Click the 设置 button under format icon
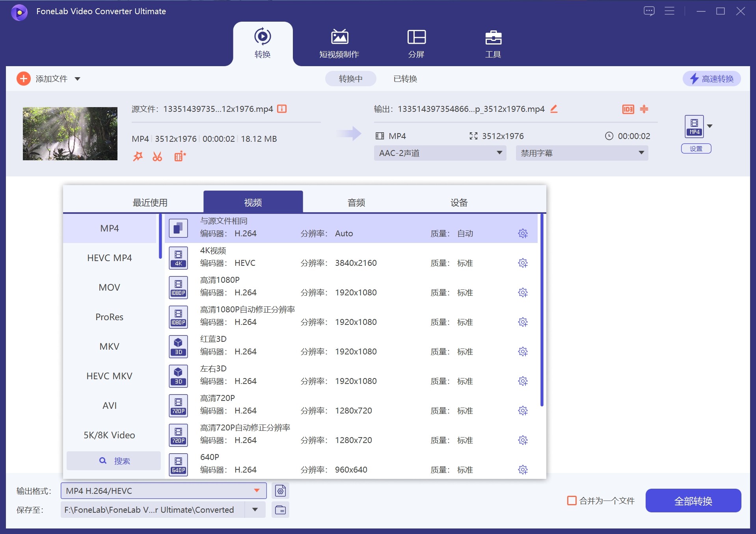 pos(696,148)
